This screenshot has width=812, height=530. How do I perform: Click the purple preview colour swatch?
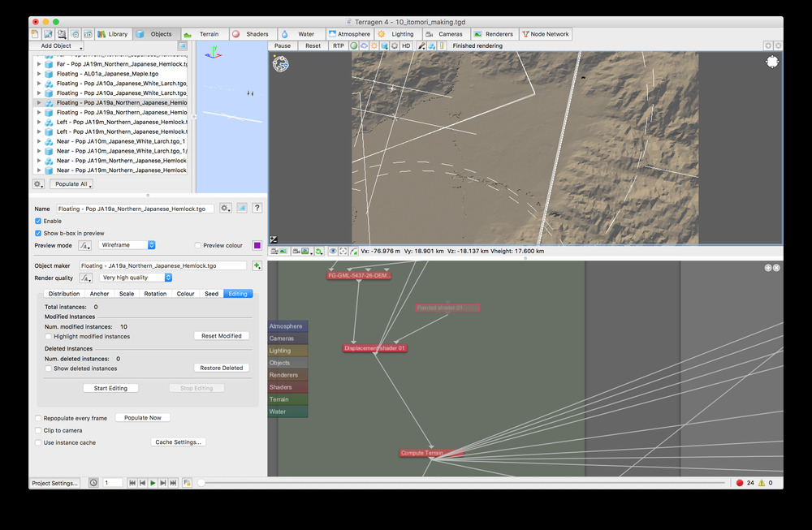257,245
